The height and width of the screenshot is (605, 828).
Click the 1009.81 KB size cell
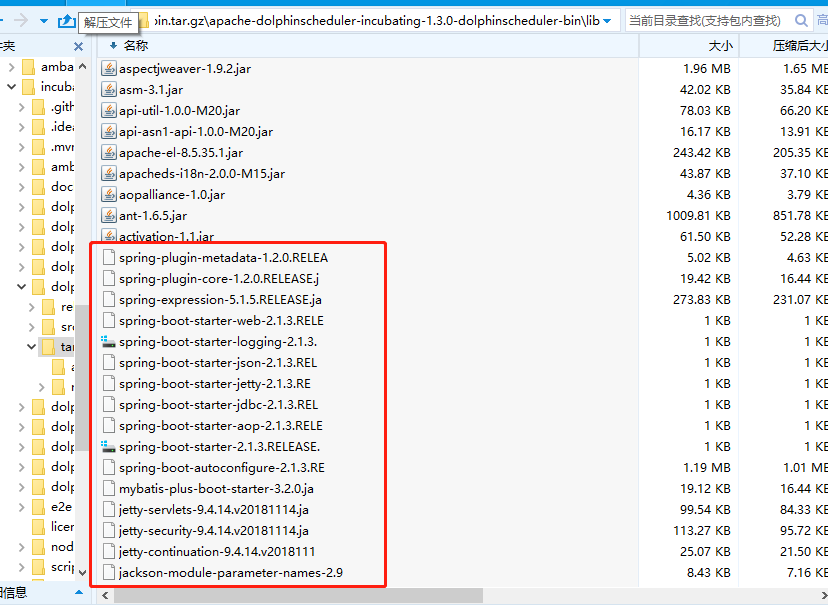point(699,215)
